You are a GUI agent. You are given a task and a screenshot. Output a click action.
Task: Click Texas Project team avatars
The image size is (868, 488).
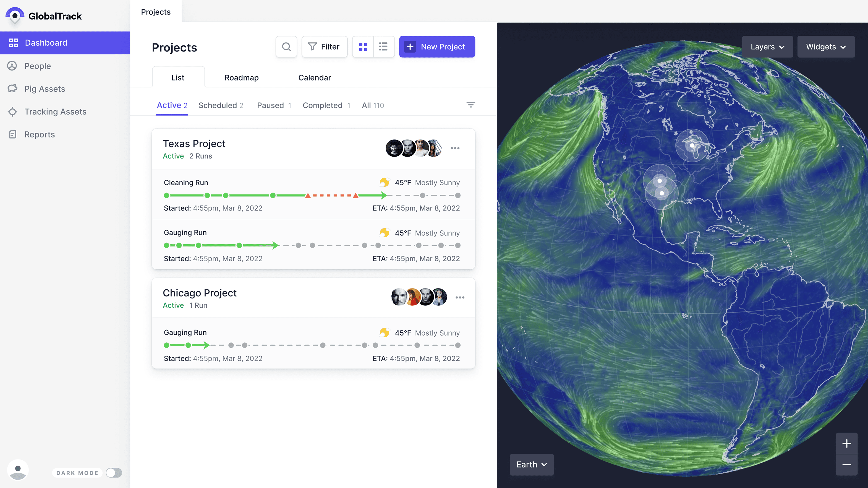pyautogui.click(x=414, y=148)
